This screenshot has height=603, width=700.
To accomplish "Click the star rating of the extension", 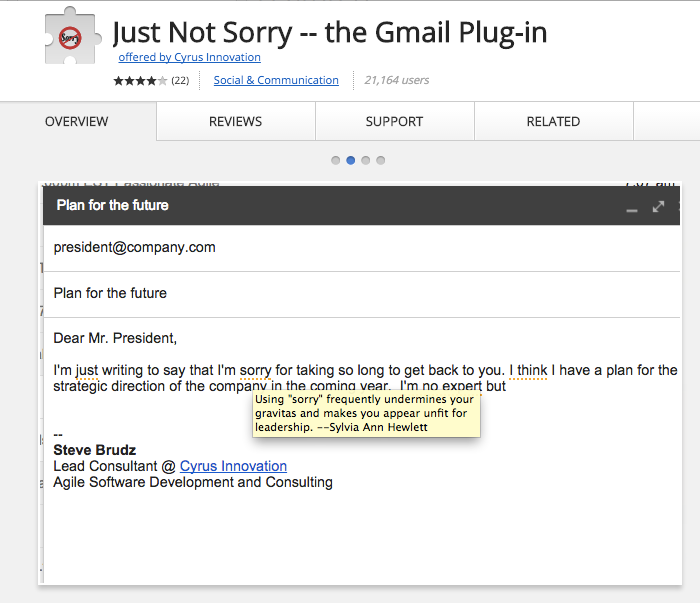I will [140, 81].
